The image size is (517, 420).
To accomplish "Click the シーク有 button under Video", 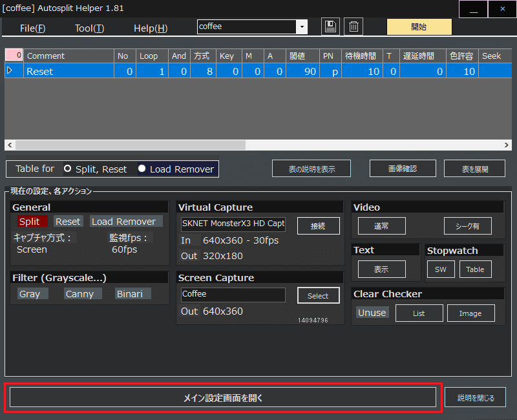I will [467, 226].
